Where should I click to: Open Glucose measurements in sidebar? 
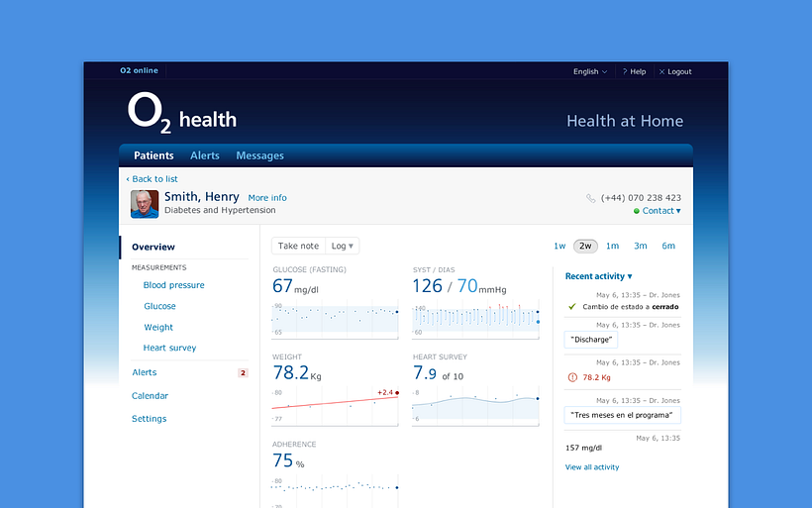tap(160, 306)
